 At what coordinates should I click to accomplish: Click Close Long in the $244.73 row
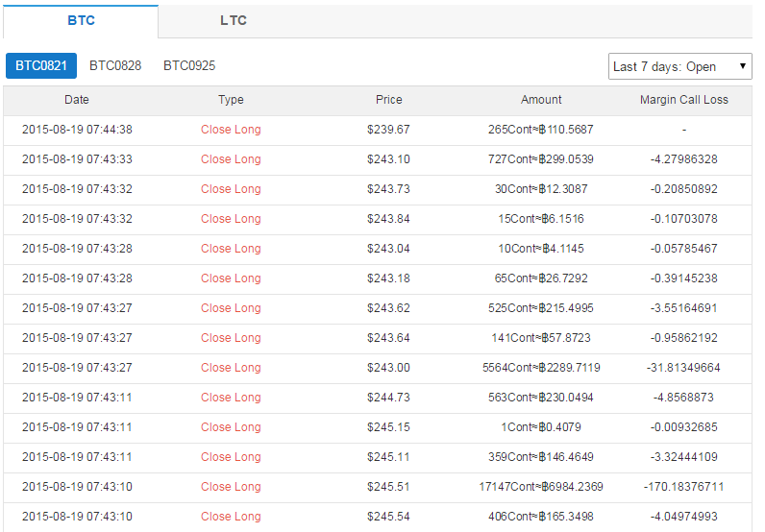click(x=231, y=398)
